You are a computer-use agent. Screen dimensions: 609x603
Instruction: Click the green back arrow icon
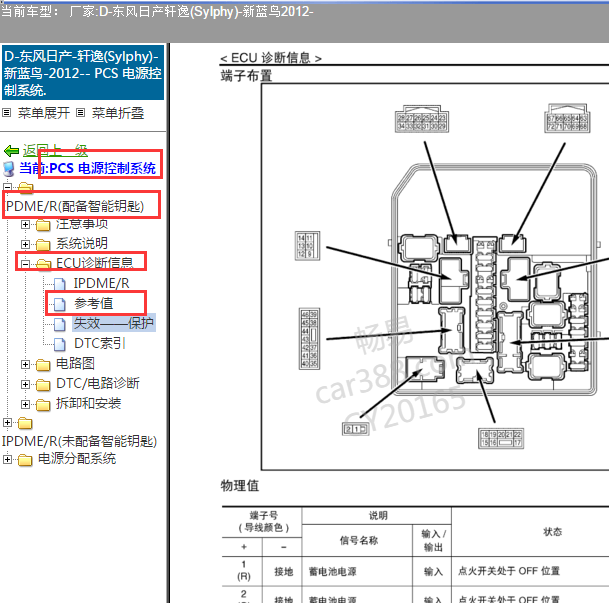(11, 151)
